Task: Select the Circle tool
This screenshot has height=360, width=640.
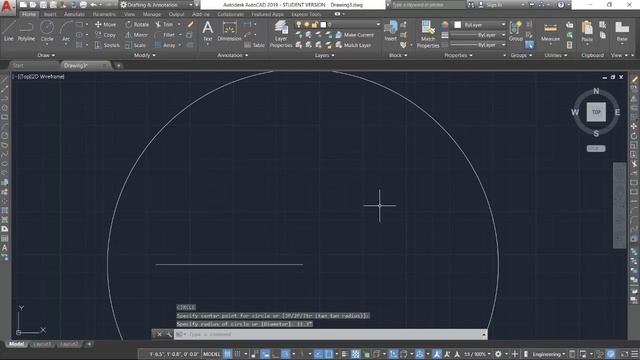Action: [47, 31]
